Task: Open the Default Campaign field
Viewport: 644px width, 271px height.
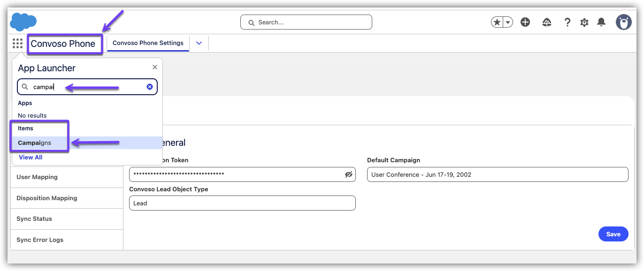Action: click(497, 174)
